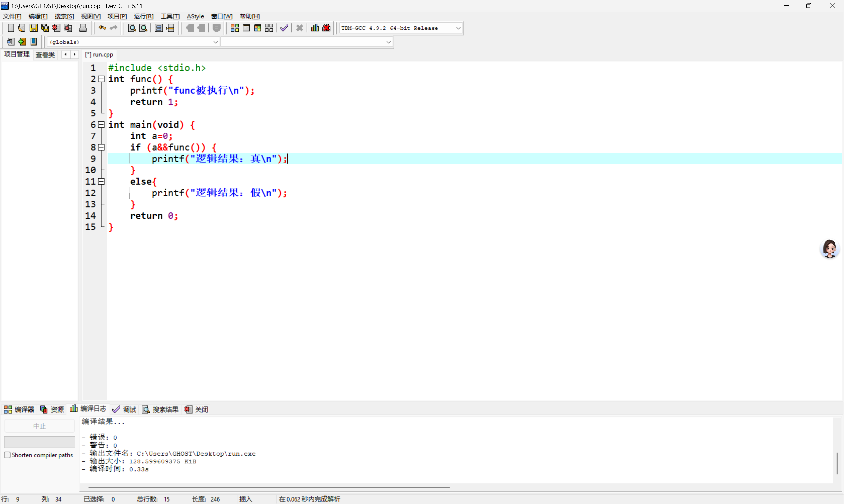Enable Shorten compiler paths checkbox

pos(7,455)
